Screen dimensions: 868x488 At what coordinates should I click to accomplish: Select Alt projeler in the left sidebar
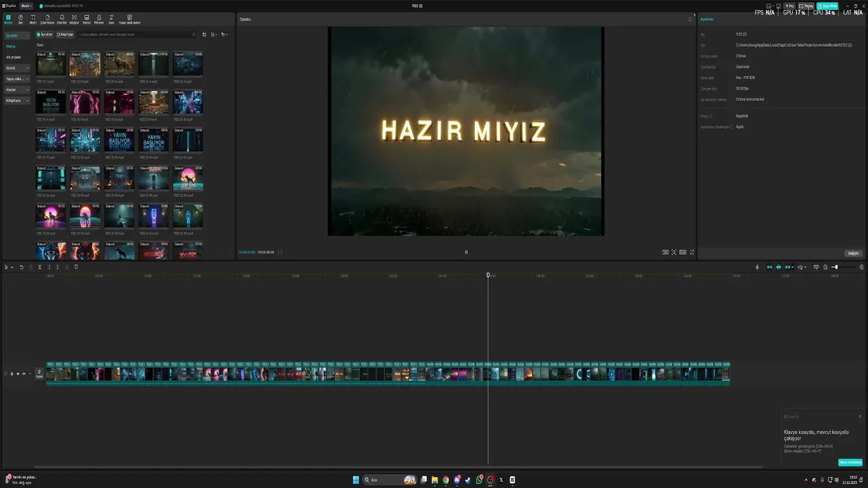pyautogui.click(x=14, y=57)
